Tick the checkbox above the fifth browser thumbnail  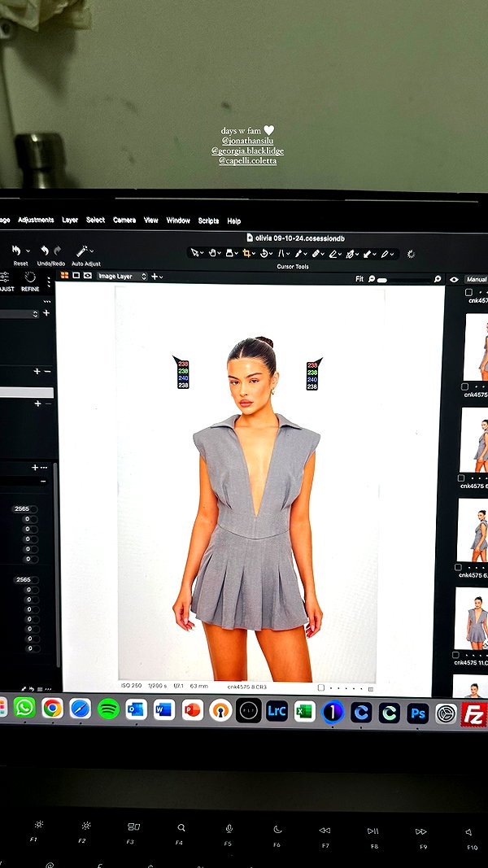[455, 655]
